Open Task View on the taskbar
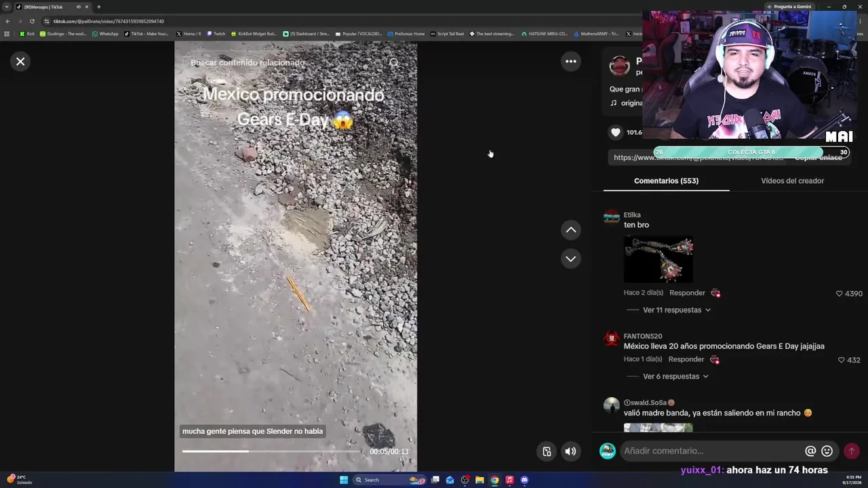The image size is (868, 488). [x=435, y=480]
